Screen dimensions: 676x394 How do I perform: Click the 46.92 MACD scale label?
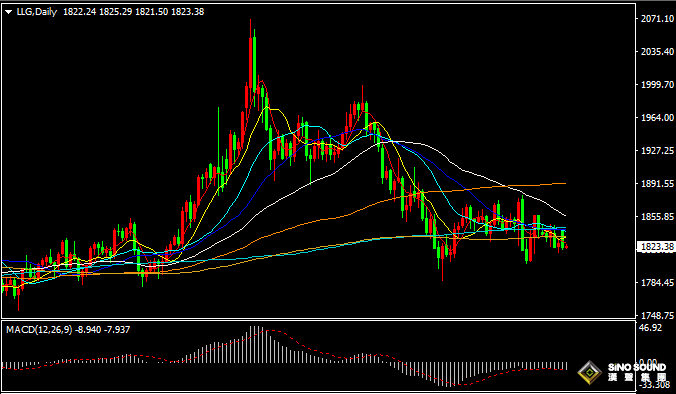pyautogui.click(x=650, y=328)
